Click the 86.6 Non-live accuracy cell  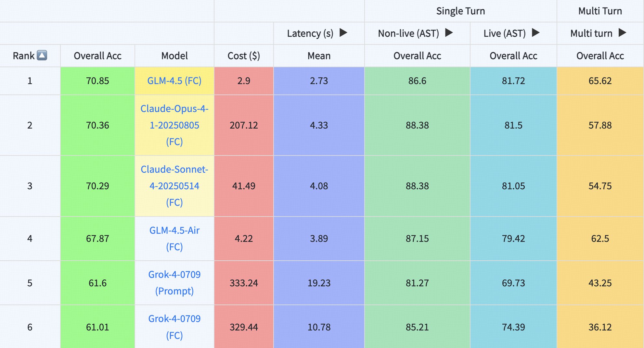[x=417, y=81]
